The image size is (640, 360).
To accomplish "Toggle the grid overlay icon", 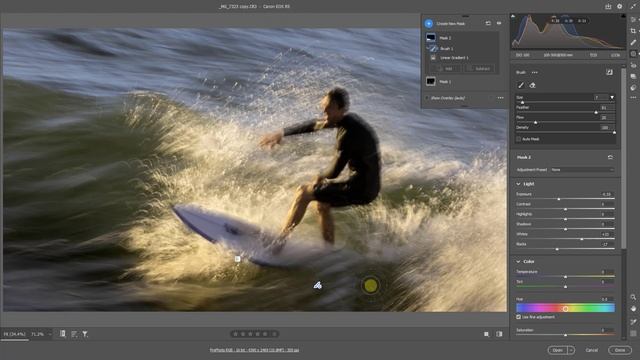I will pos(633,333).
